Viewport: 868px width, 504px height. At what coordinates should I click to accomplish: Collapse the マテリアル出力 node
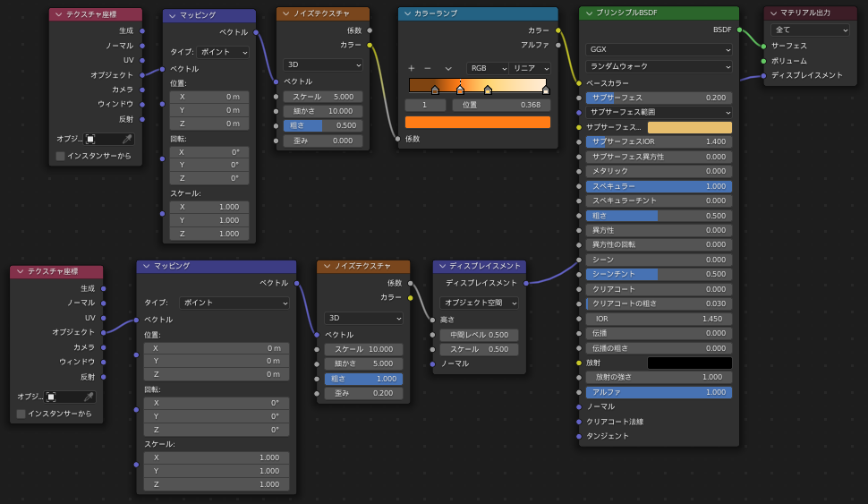[x=774, y=13]
